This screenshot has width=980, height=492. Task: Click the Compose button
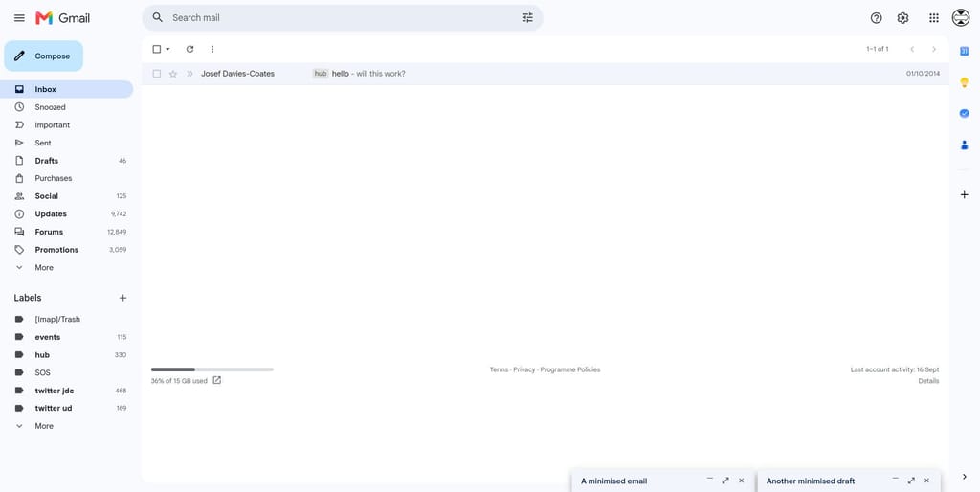44,56
